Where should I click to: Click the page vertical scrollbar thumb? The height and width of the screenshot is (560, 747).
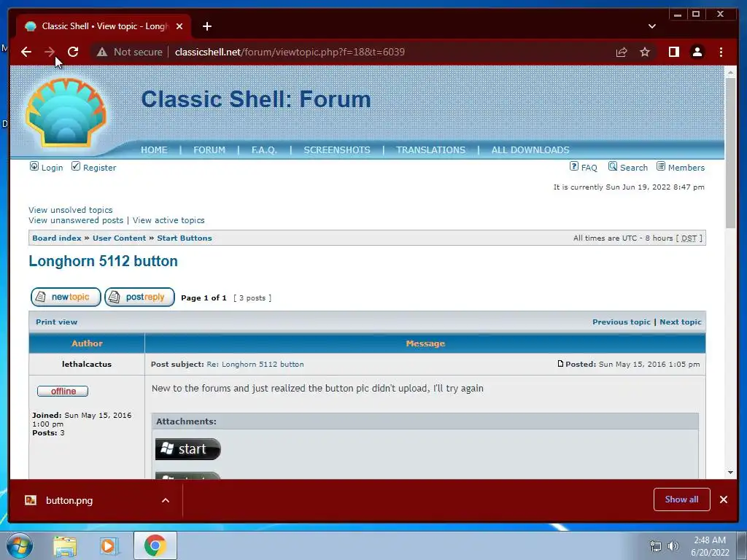coord(730,152)
